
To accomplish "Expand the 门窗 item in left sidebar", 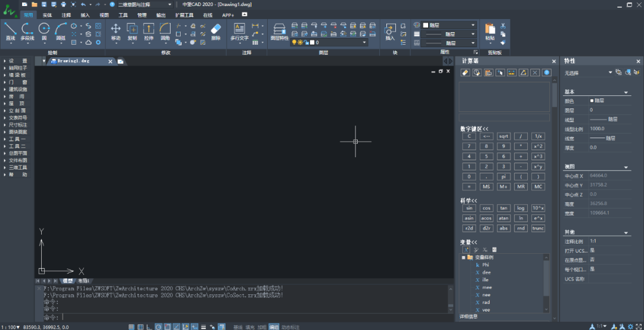I will [17, 82].
